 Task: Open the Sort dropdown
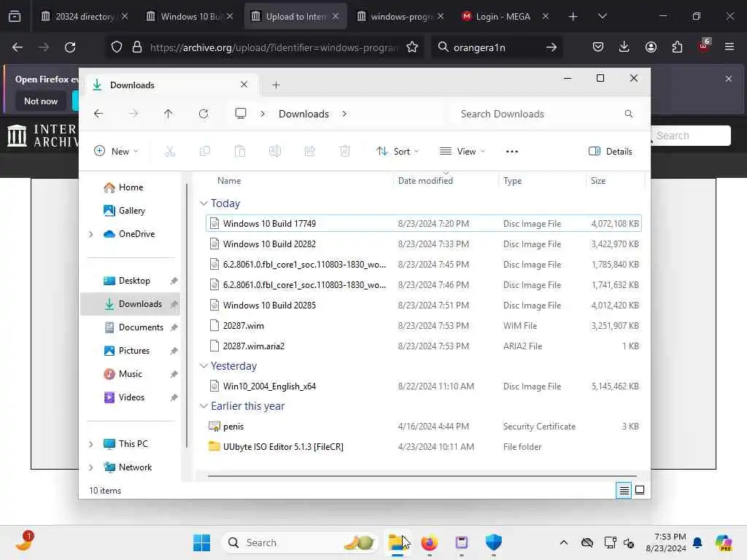coord(398,152)
